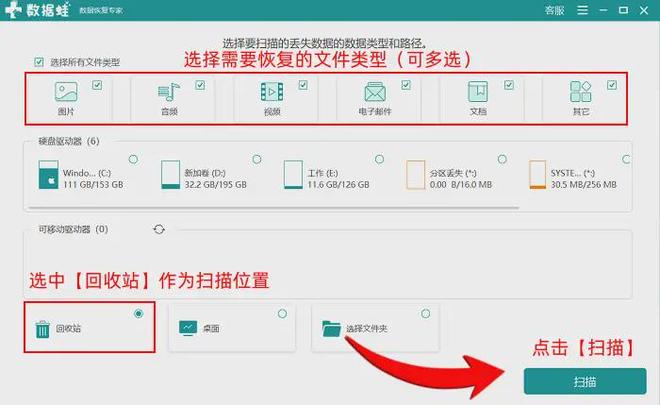Click the 选择文件夹 folder icon
The height and width of the screenshot is (405, 660).
tap(331, 328)
